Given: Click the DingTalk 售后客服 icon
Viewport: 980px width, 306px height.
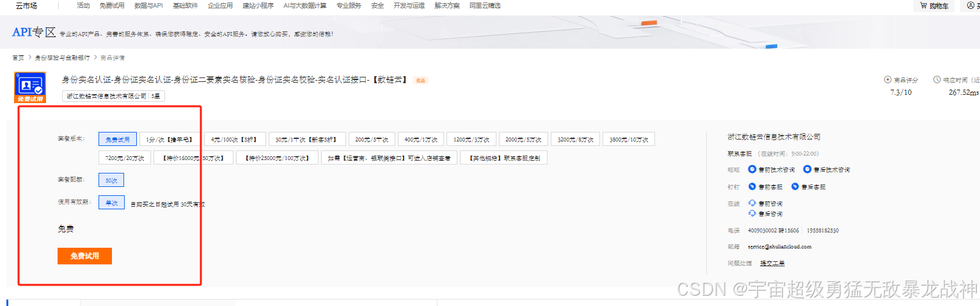Looking at the screenshot, I should tap(795, 186).
